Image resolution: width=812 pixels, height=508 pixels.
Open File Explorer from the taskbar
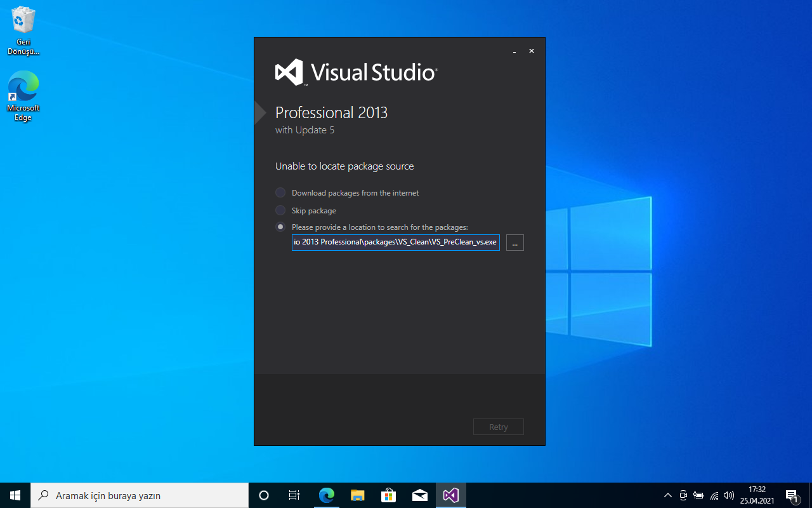coord(358,495)
